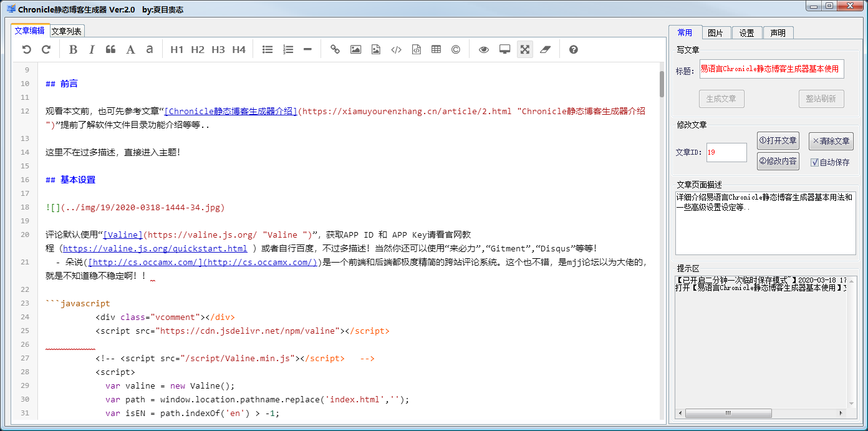This screenshot has height=431, width=868.
Task: Convert selection to lowercase with the a icon
Action: coord(150,49)
